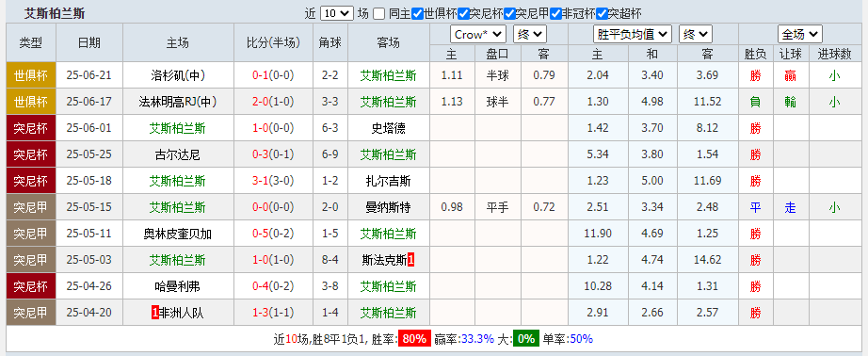Click the 3-1(3-0) score on 25-05-18

(273, 181)
